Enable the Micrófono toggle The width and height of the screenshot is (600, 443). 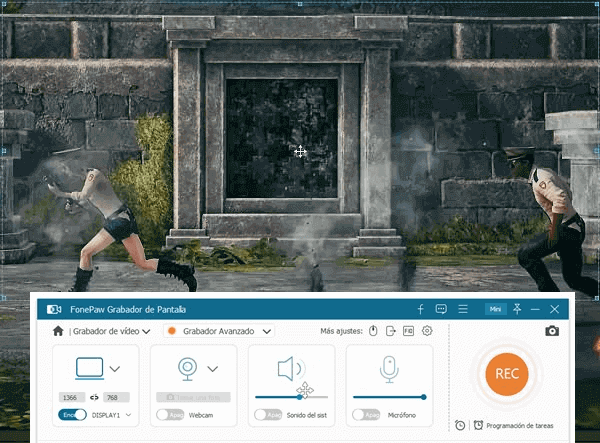(366, 415)
